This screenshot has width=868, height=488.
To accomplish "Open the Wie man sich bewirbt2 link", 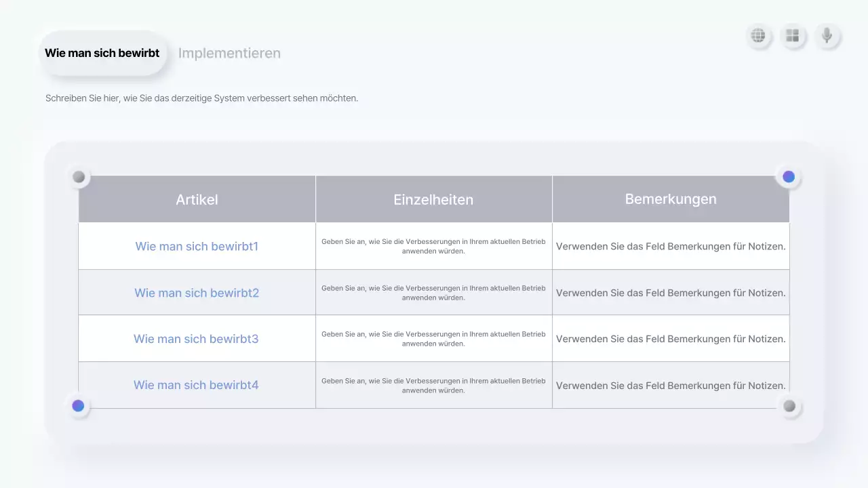I will point(197,293).
